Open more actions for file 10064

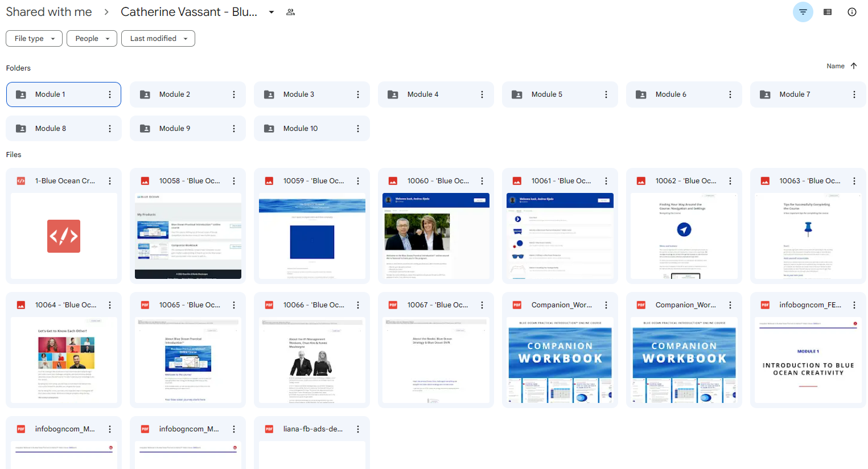pos(110,305)
